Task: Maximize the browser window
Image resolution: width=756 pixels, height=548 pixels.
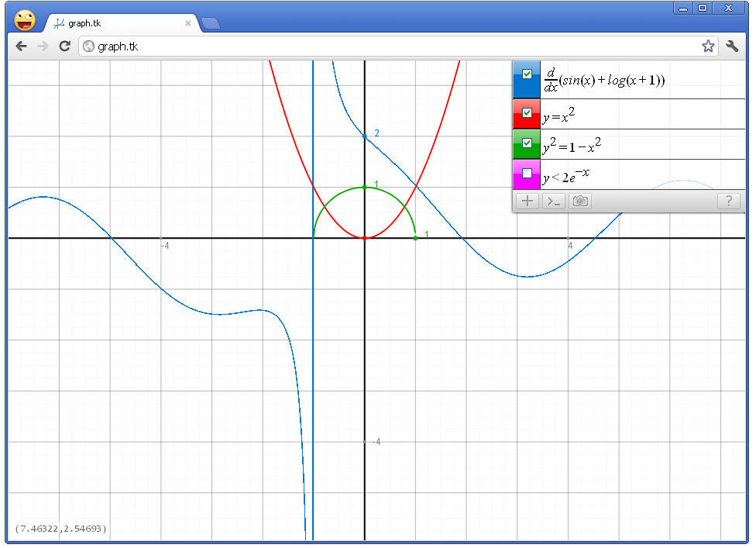Action: 703,9
